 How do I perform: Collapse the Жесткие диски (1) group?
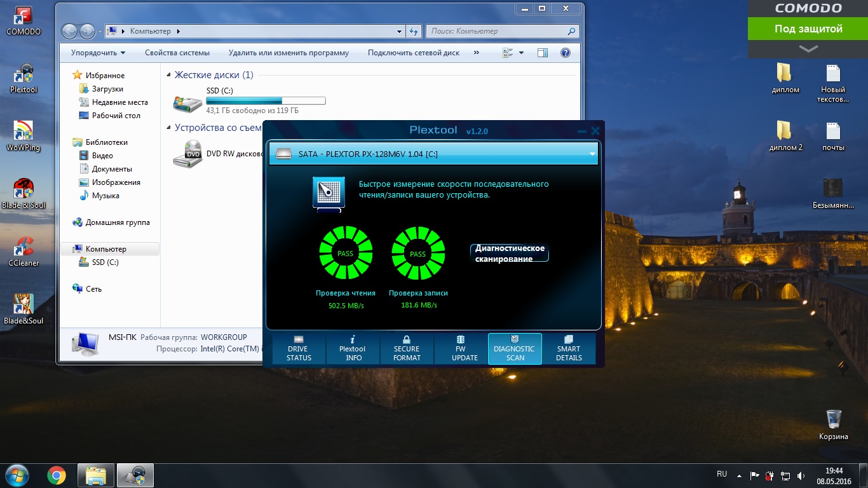(x=168, y=75)
